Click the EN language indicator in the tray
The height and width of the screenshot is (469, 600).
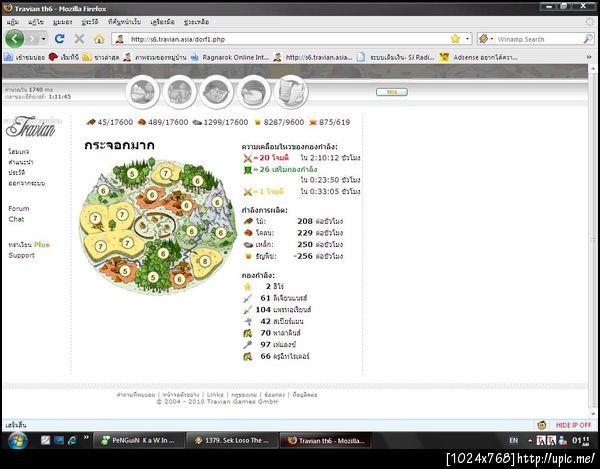pyautogui.click(x=514, y=440)
